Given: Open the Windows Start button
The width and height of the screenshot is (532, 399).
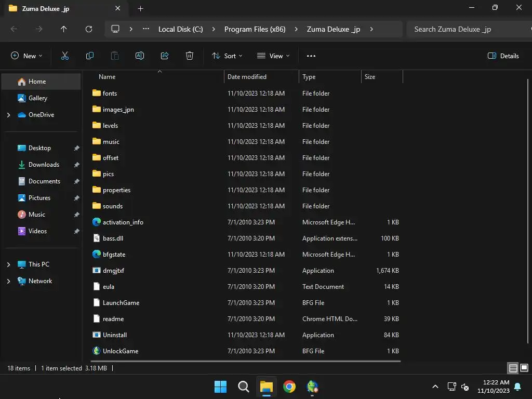Looking at the screenshot, I should (220, 387).
